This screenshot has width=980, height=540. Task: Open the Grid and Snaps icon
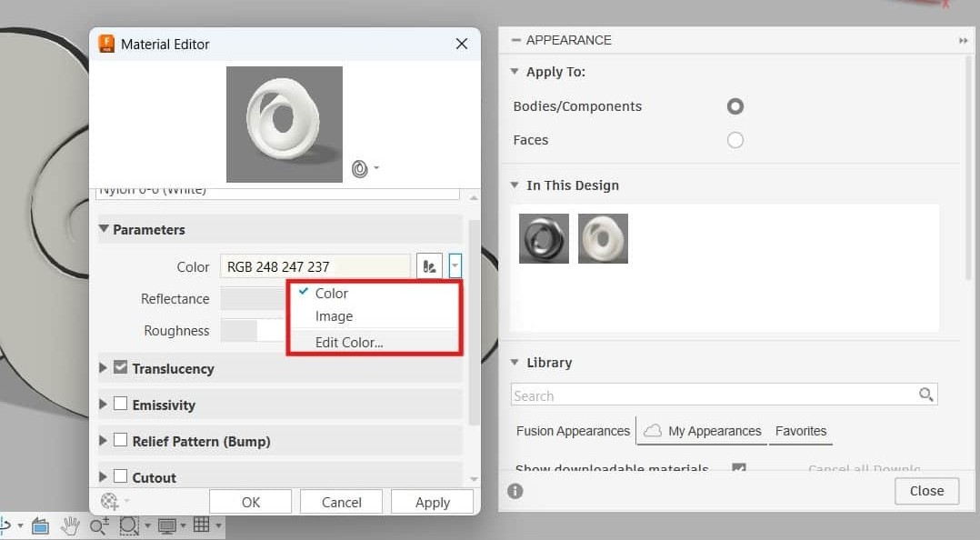point(201,525)
